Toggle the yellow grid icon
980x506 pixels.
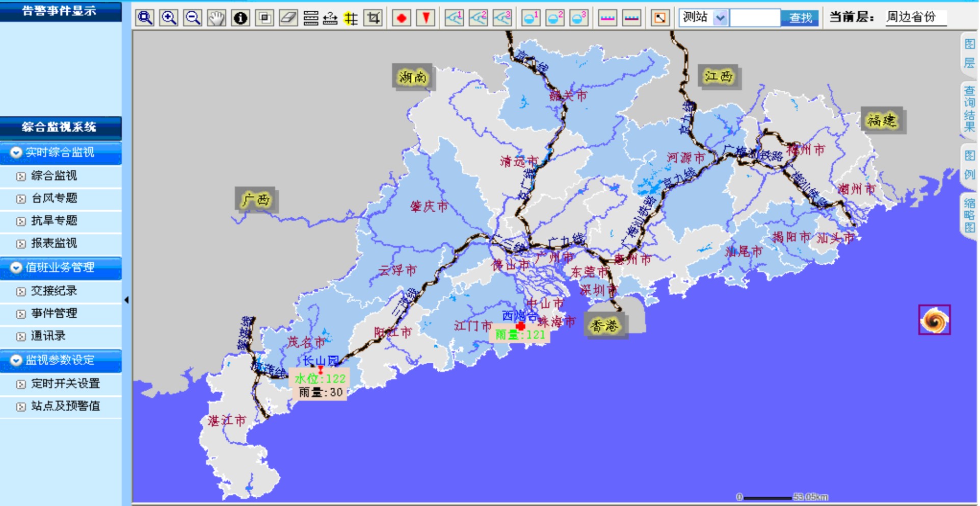point(351,18)
